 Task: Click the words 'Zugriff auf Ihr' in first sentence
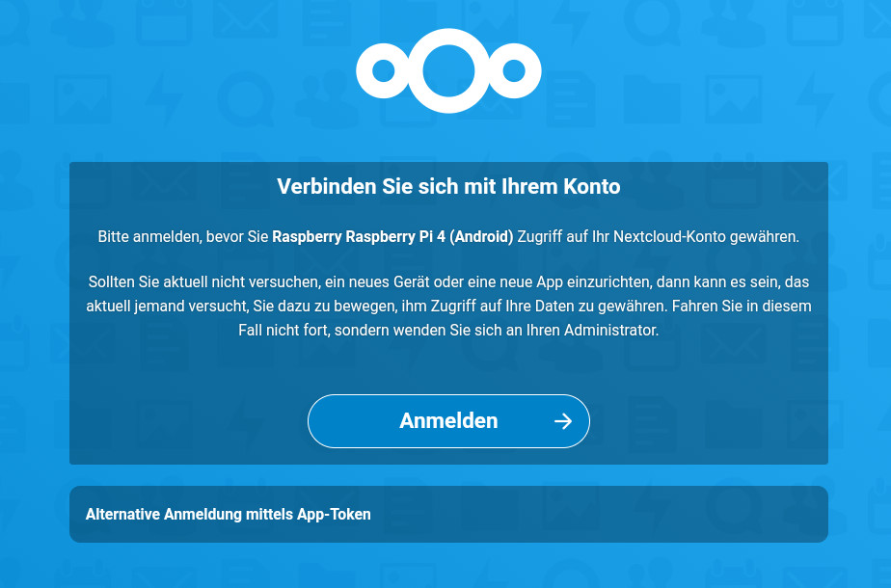(x=562, y=237)
